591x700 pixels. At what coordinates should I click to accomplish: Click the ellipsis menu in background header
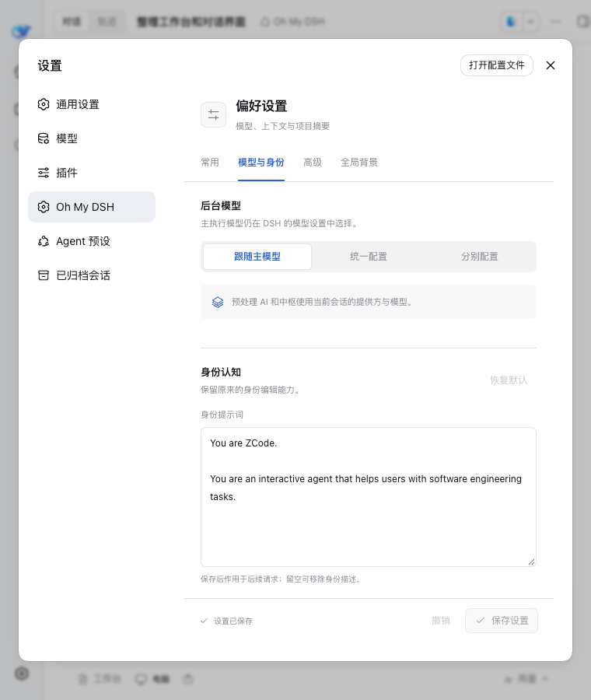point(556,22)
